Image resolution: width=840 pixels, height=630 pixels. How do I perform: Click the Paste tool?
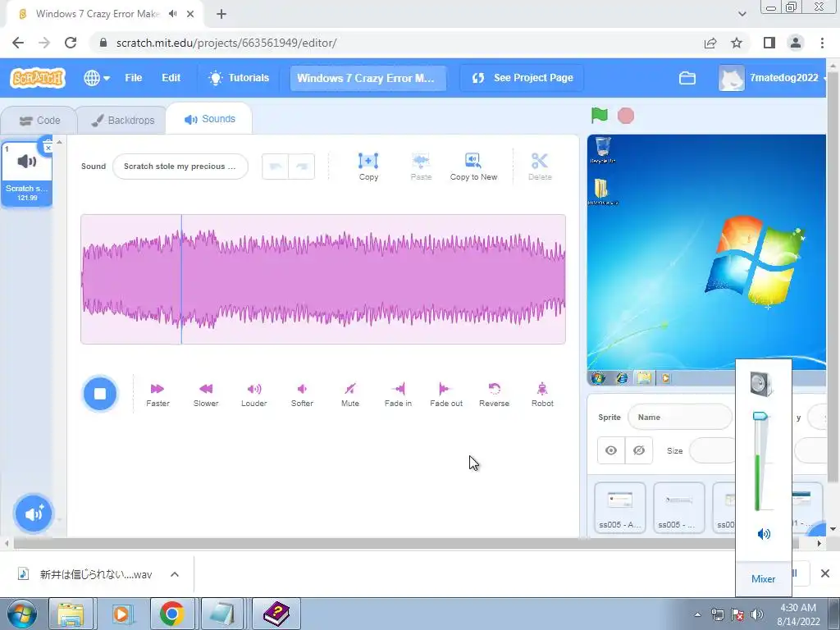click(421, 167)
